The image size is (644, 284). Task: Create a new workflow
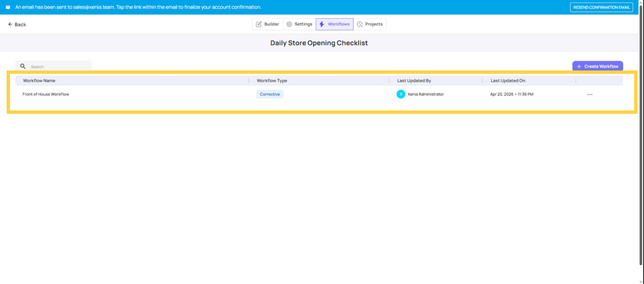[x=597, y=66]
